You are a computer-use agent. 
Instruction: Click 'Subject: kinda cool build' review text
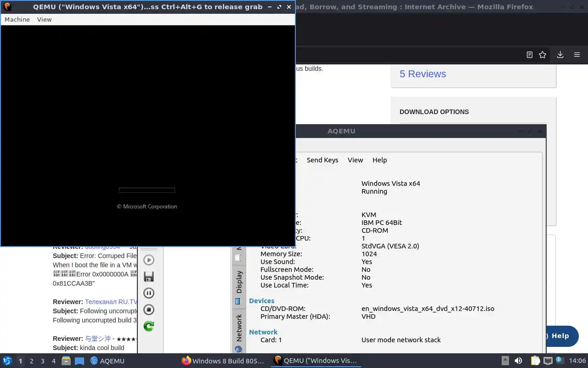pos(89,348)
